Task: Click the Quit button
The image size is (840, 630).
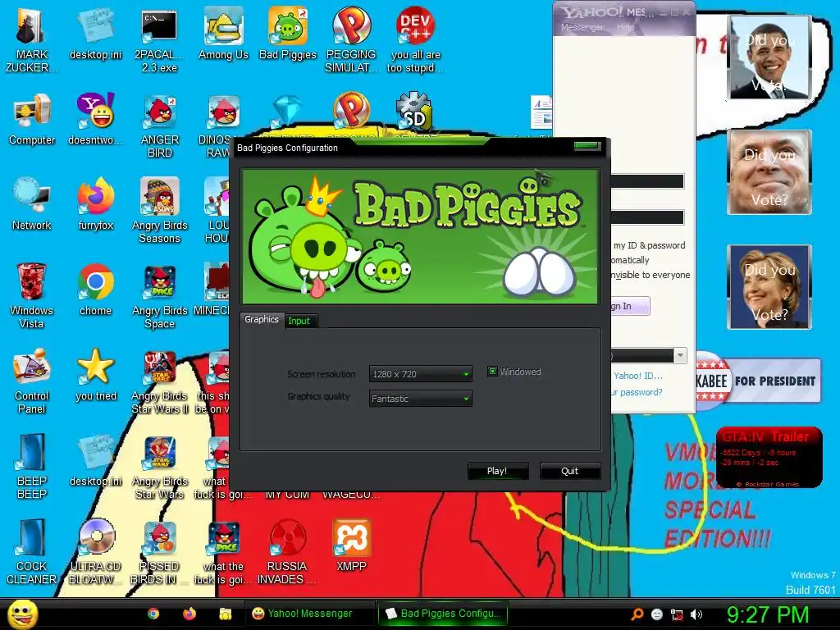Action: tap(569, 471)
